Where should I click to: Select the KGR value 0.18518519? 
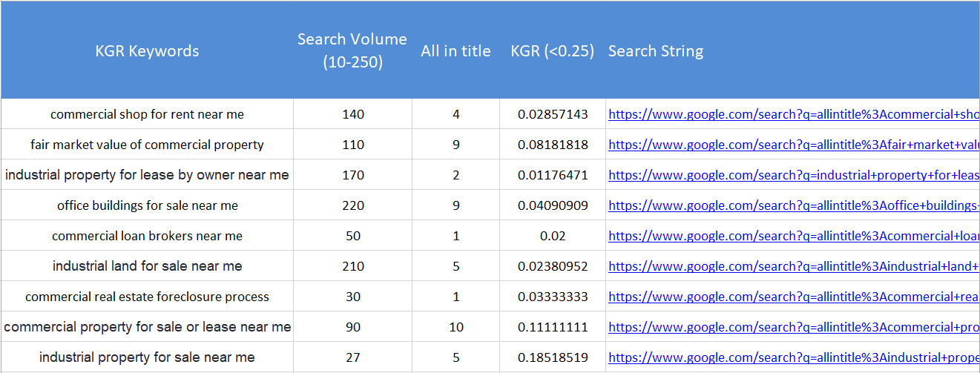pos(553,357)
